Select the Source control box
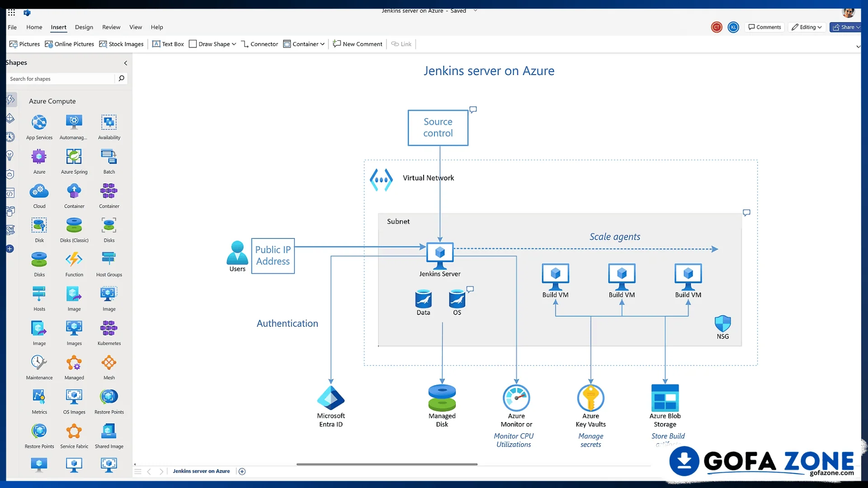The image size is (868, 488). [x=438, y=128]
